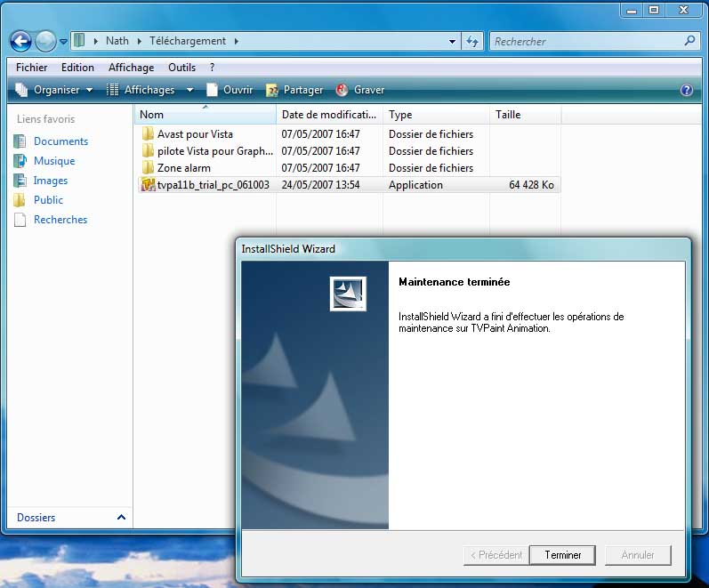Select Téléchargement in the address breadcrumb
709x588 pixels.
click(x=188, y=41)
